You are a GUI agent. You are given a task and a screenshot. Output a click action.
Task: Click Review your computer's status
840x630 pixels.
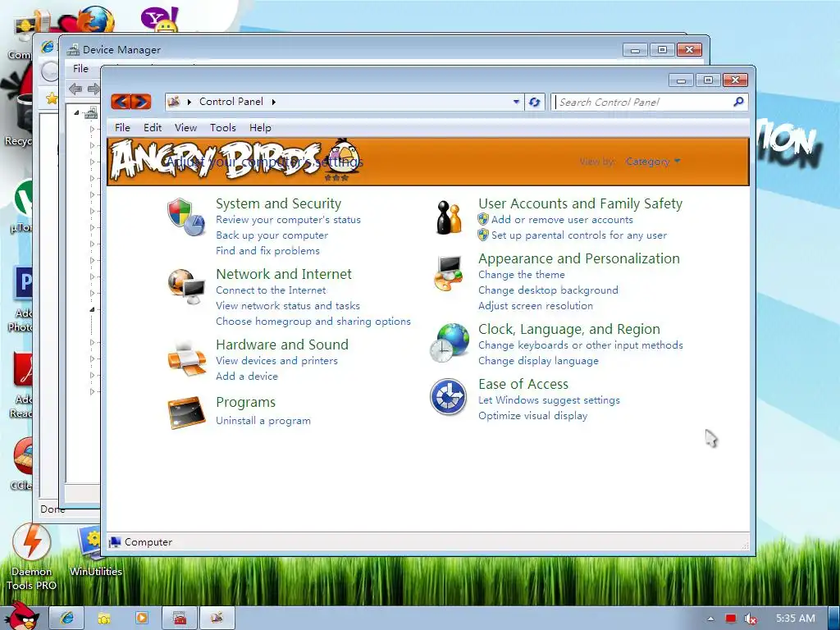point(288,220)
